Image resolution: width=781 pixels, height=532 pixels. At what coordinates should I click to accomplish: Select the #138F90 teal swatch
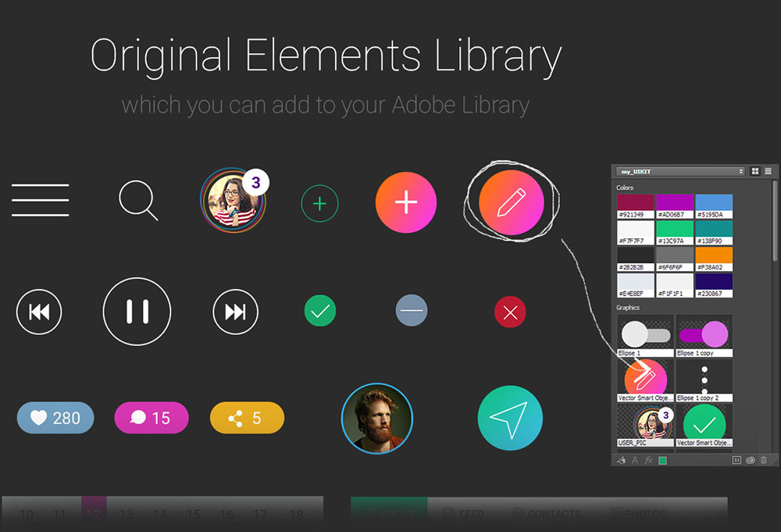pyautogui.click(x=714, y=233)
